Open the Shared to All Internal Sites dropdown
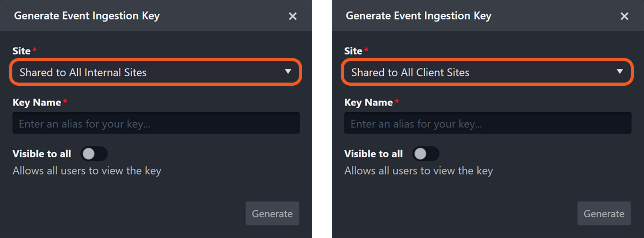 click(155, 72)
